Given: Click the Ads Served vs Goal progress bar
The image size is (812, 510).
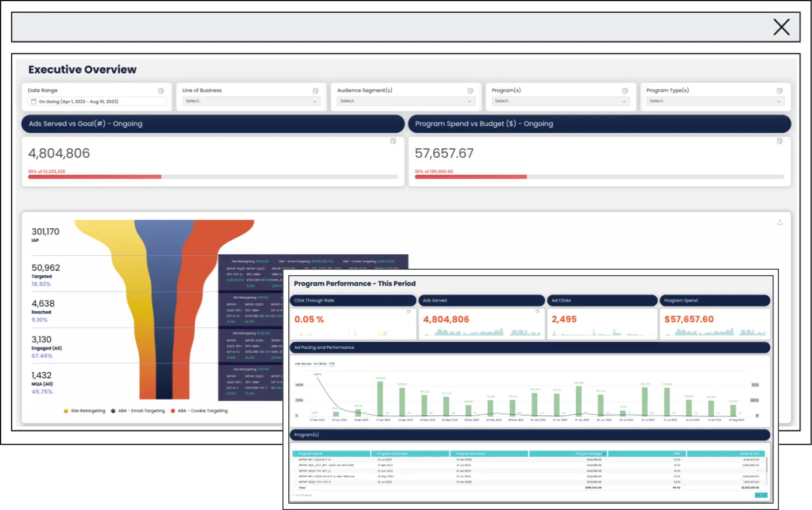Looking at the screenshot, I should click(213, 176).
